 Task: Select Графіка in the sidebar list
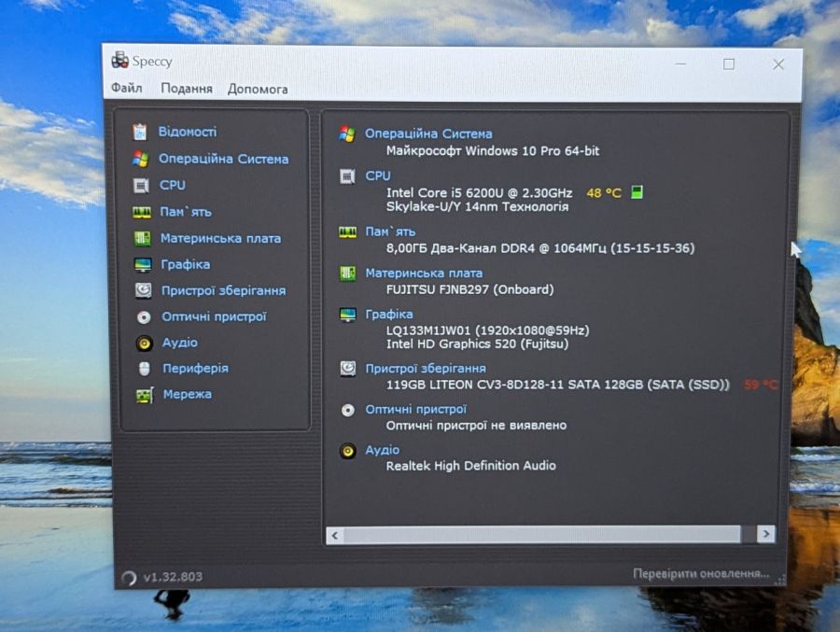point(186,264)
